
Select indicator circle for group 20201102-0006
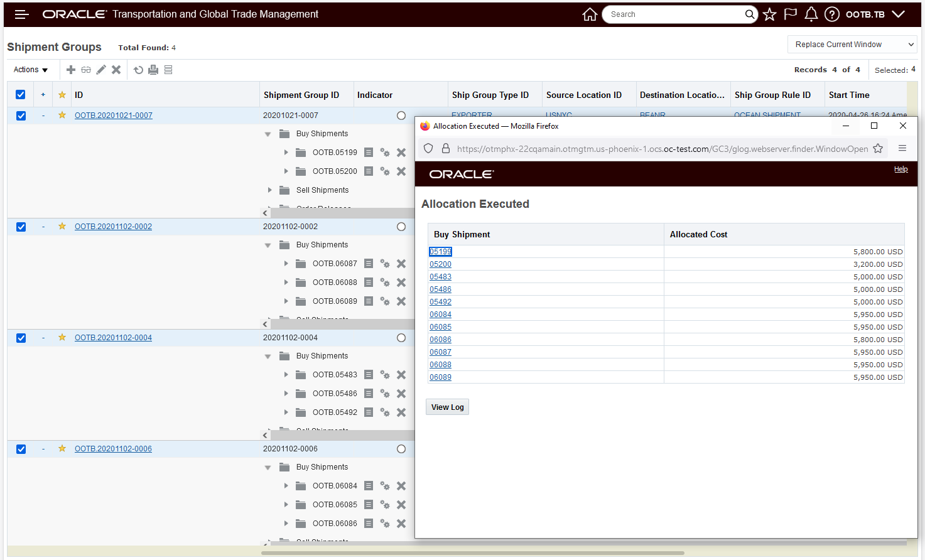tap(401, 449)
